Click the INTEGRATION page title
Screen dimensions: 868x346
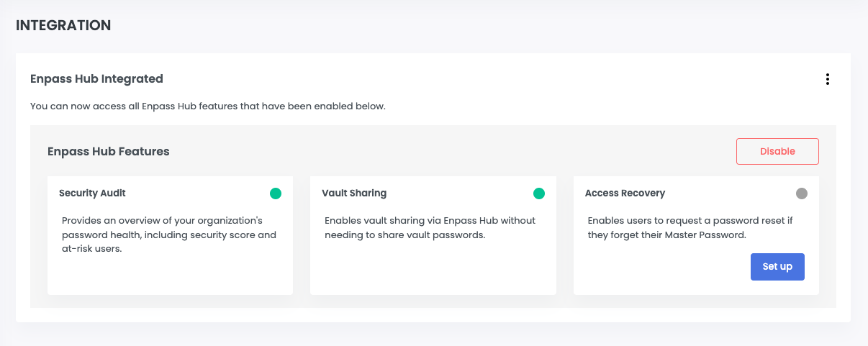(x=63, y=26)
